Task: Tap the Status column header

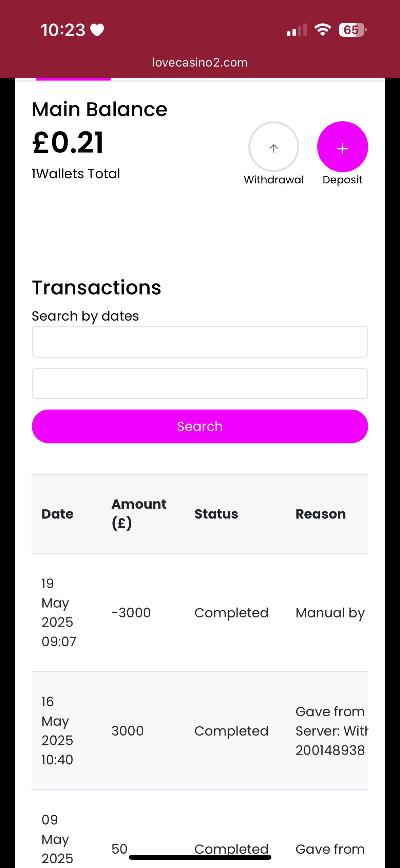Action: pyautogui.click(x=216, y=514)
